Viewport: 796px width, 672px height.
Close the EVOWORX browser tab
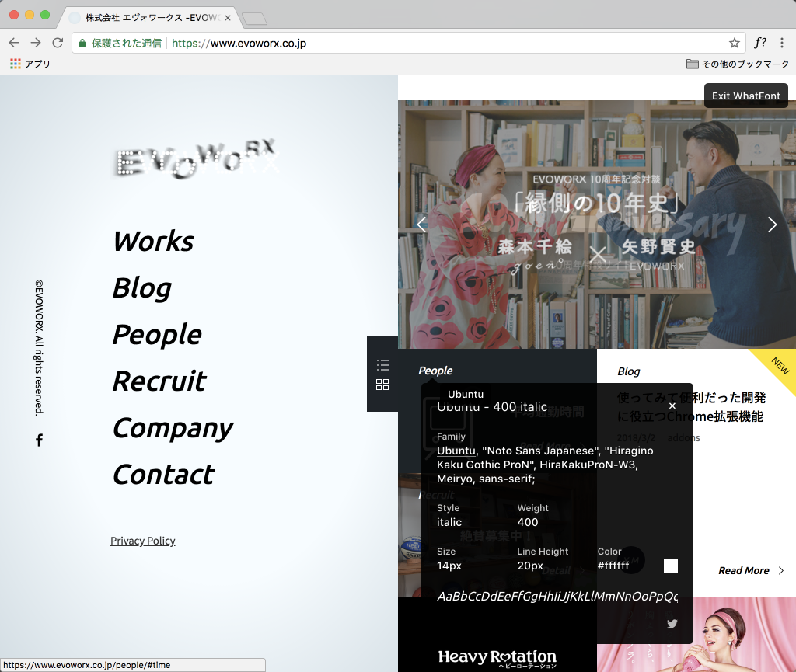click(228, 18)
